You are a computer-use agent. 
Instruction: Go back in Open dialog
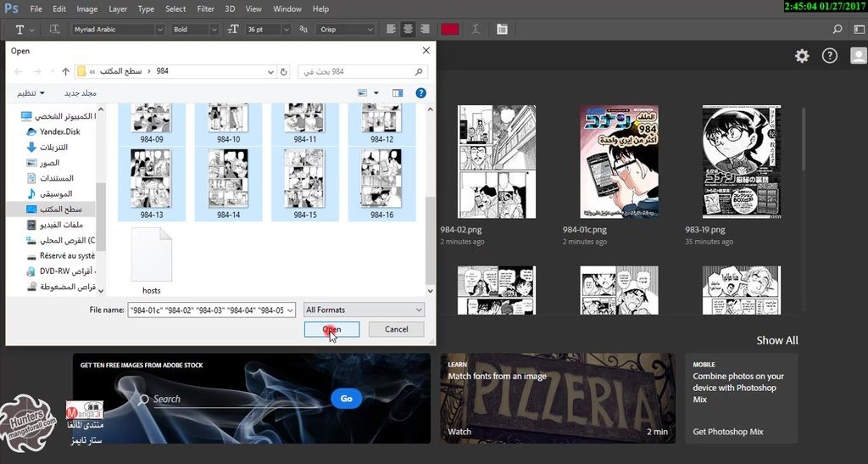pyautogui.click(x=19, y=71)
